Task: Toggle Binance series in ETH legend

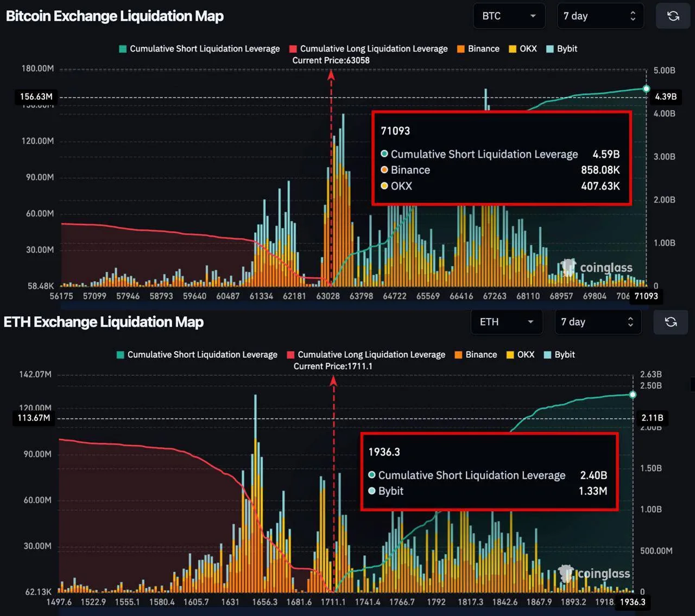Action: point(476,354)
